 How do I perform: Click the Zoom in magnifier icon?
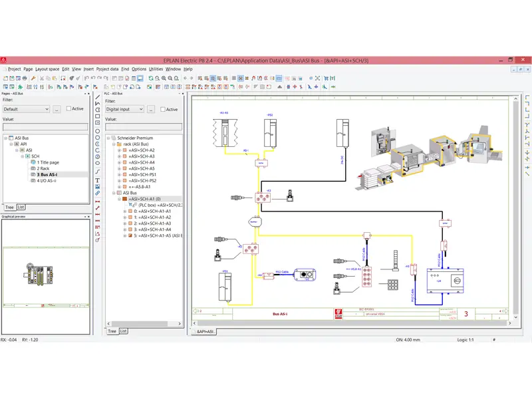(164, 78)
